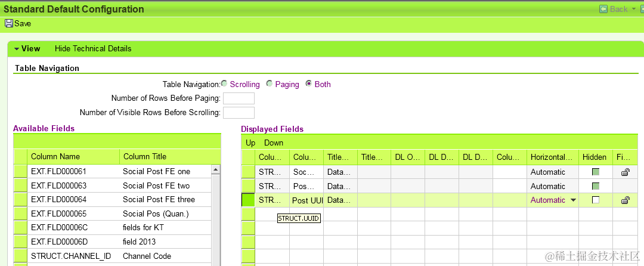Click the fields for KT cell

click(166, 228)
